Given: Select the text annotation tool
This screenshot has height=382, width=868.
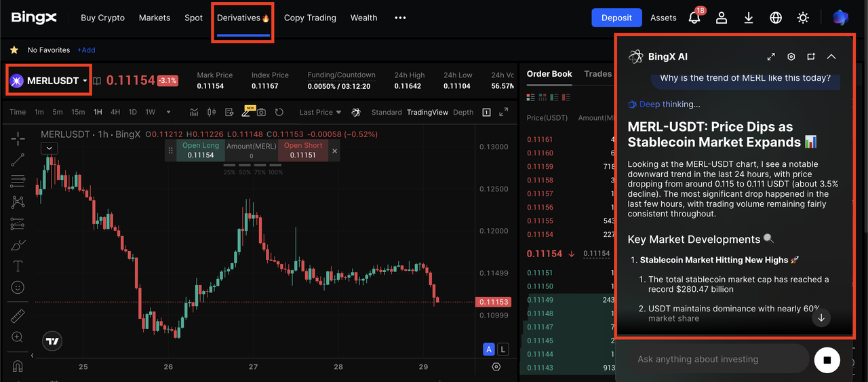Looking at the screenshot, I should 18,266.
